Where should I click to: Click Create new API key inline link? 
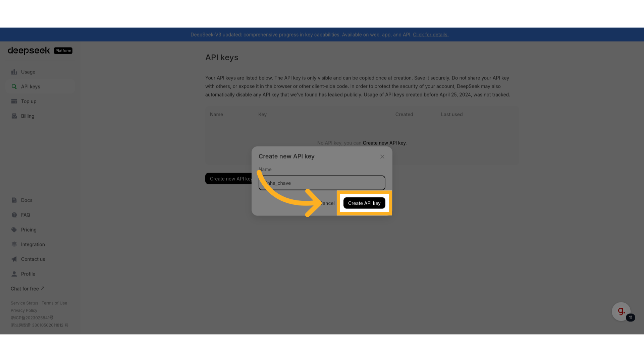(x=384, y=143)
